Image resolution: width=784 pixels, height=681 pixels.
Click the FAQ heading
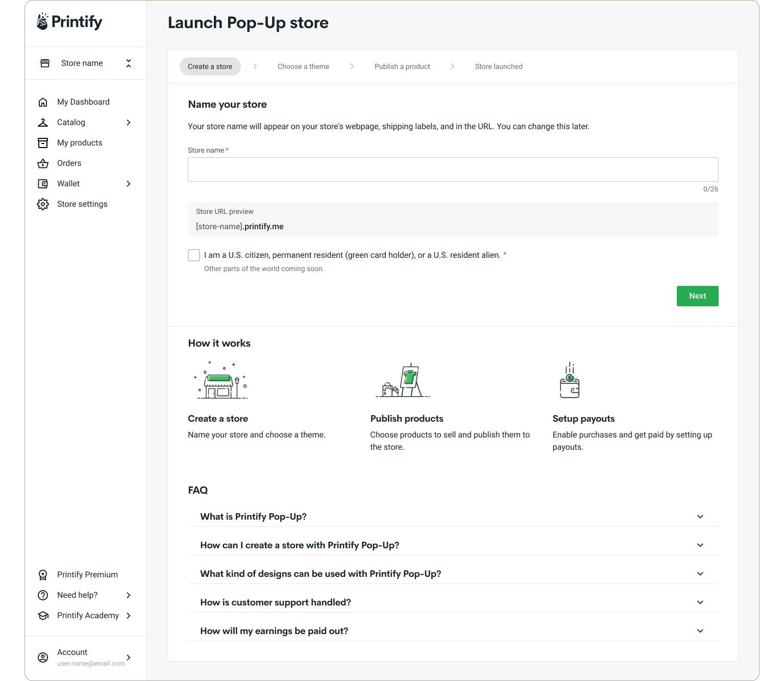[x=198, y=490]
